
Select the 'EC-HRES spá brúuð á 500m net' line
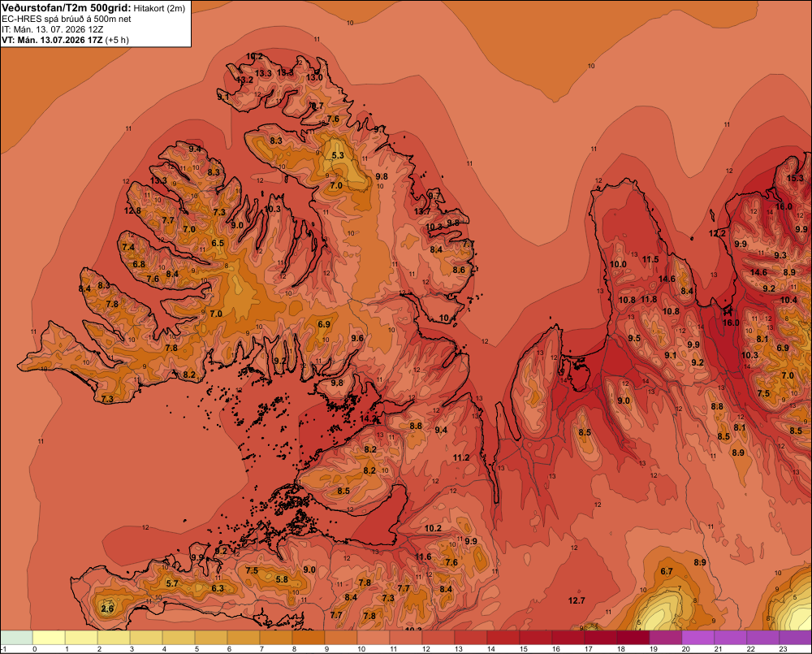point(67,19)
